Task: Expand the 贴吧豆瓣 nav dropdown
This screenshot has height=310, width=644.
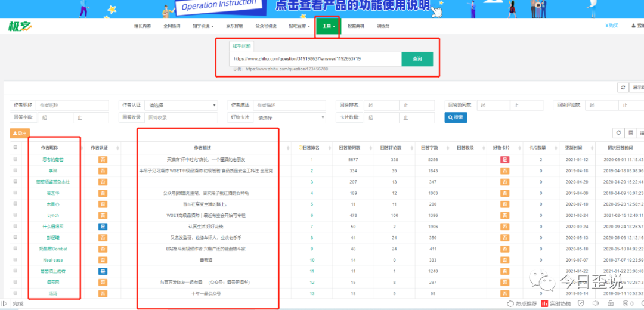Action: tap(299, 26)
